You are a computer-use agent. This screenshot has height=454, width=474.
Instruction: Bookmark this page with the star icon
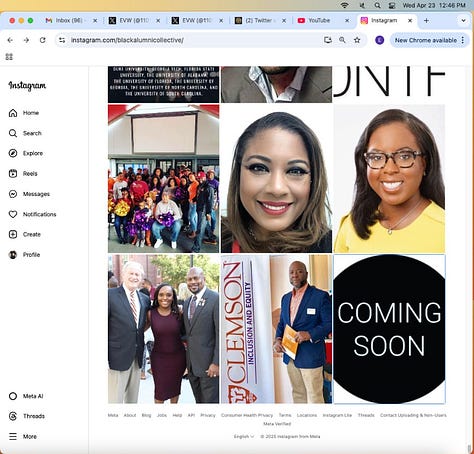tap(357, 40)
